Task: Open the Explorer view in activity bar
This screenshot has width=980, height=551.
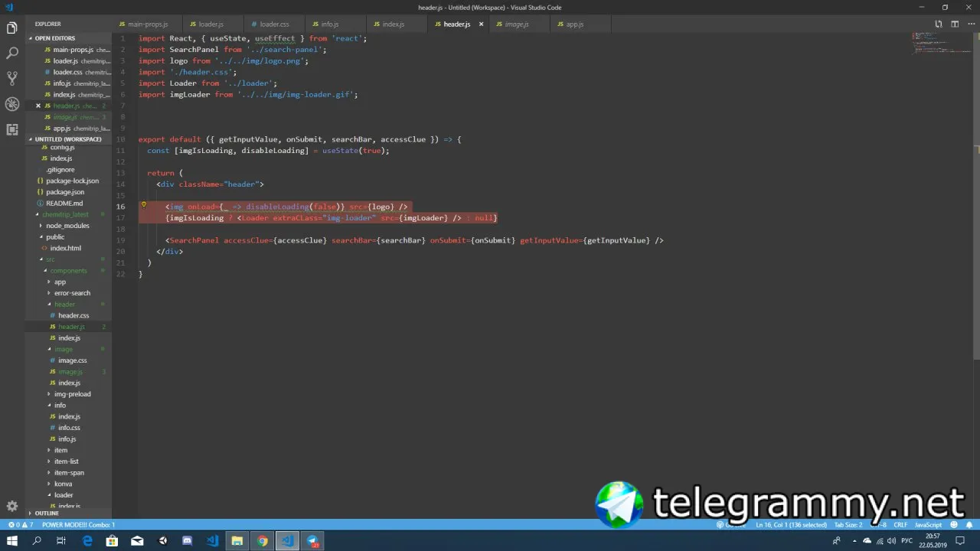Action: click(11, 28)
